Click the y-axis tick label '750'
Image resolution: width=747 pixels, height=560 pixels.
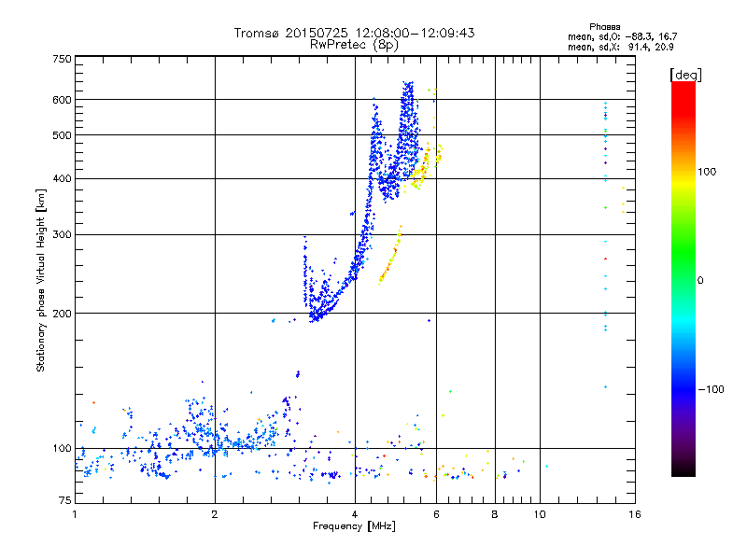62,59
